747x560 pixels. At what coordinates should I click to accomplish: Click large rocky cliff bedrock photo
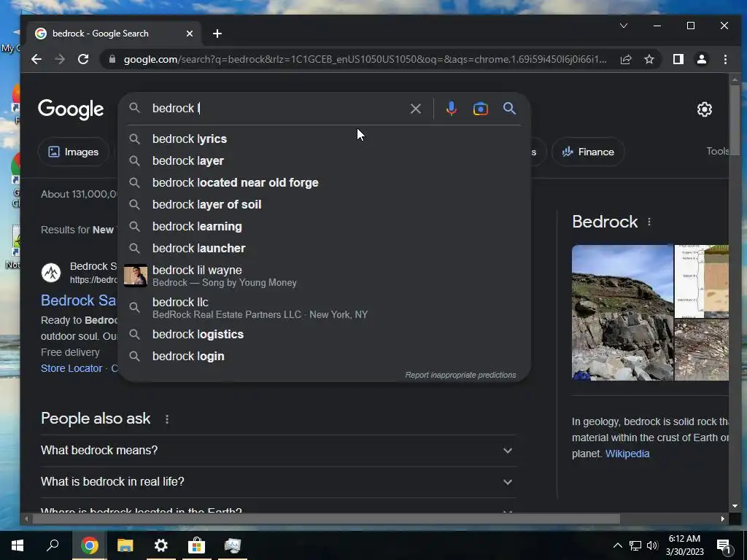[623, 313]
